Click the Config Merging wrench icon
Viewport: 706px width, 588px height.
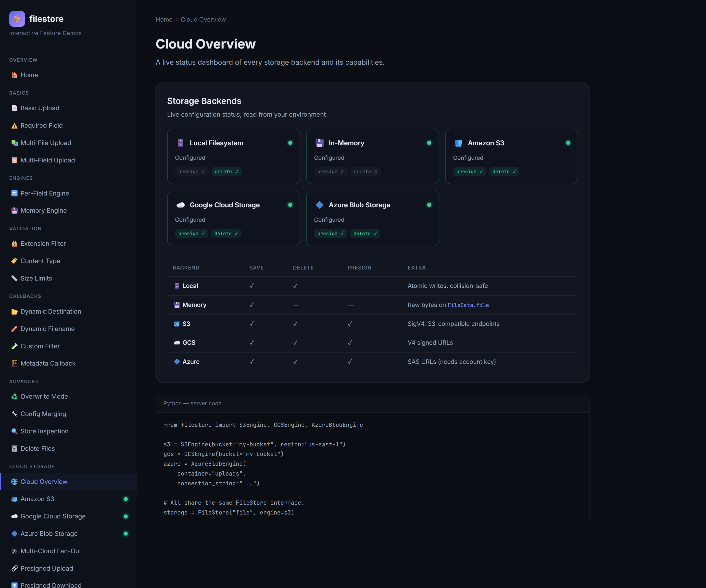(14, 414)
